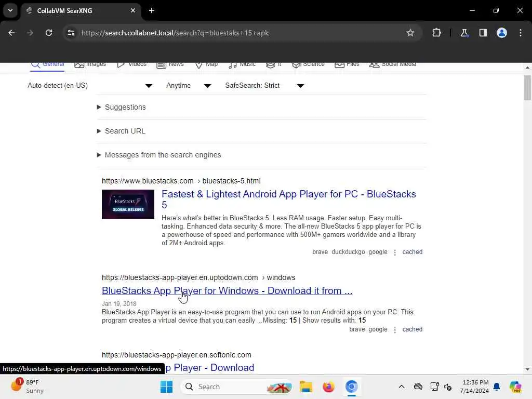Click the page vertical scrollbar thumb
This screenshot has width=532, height=399.
click(x=527, y=88)
